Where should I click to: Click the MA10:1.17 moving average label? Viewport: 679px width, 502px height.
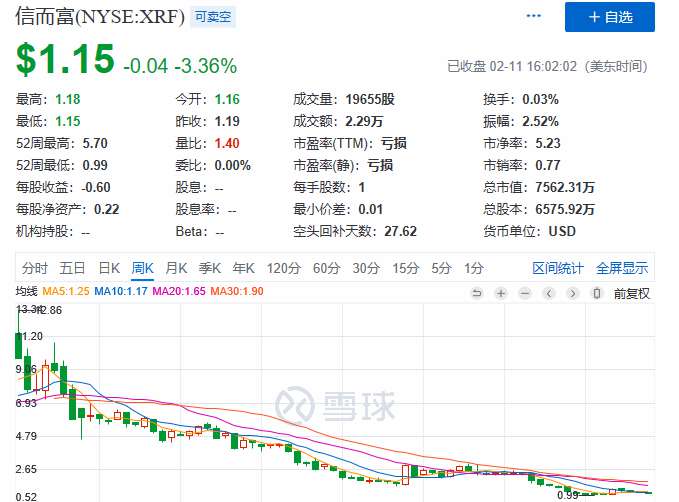tap(121, 291)
